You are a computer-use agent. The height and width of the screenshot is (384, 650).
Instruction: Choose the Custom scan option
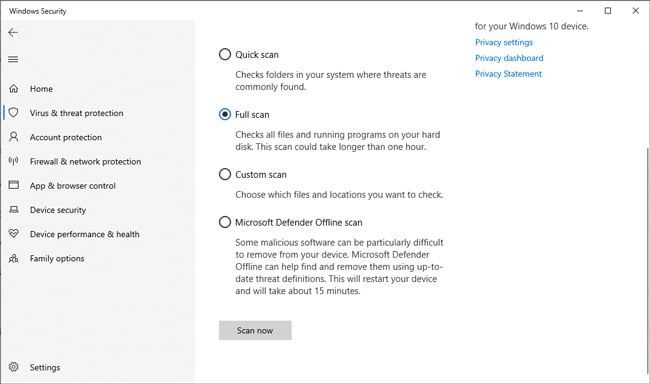point(225,174)
